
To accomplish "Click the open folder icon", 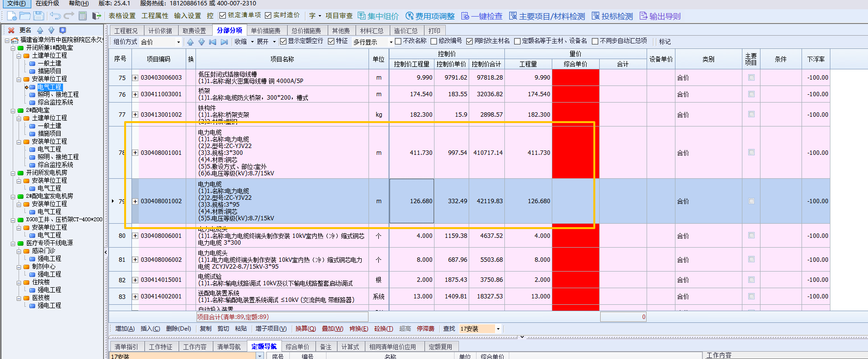I will click(x=24, y=16).
